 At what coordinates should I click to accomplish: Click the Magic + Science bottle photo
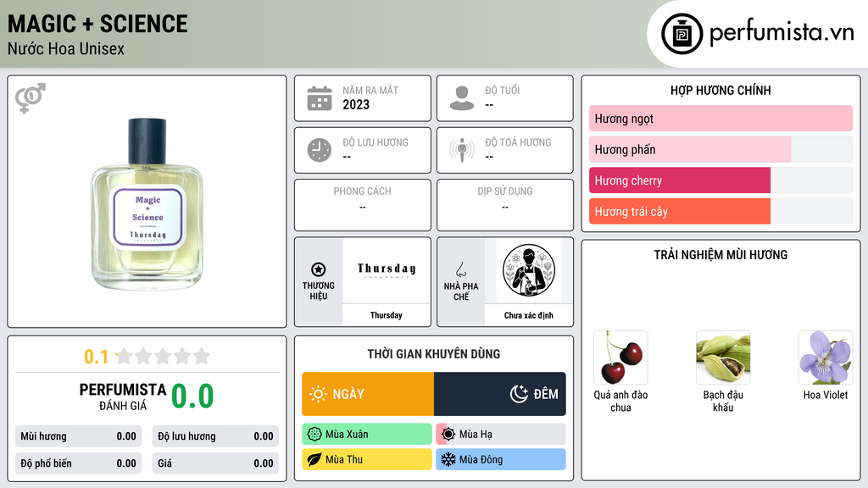tap(147, 203)
